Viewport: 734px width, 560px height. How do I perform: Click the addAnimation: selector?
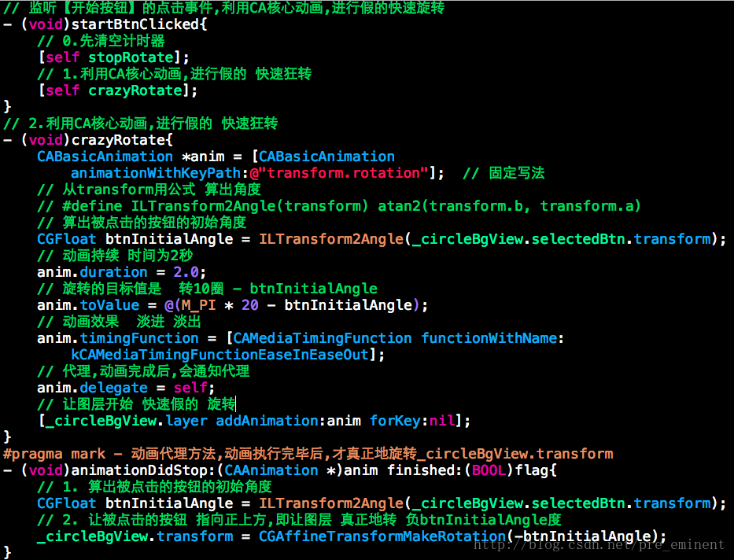click(271, 421)
